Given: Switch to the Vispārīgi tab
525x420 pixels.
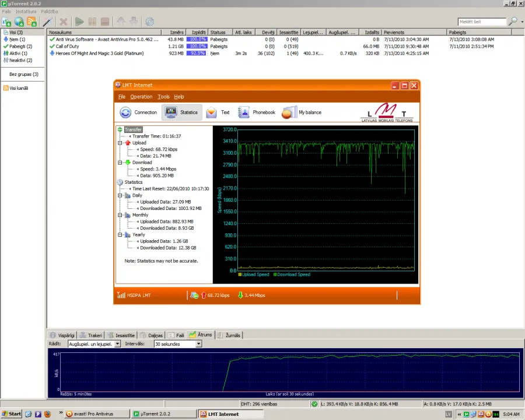Looking at the screenshot, I should 62,335.
